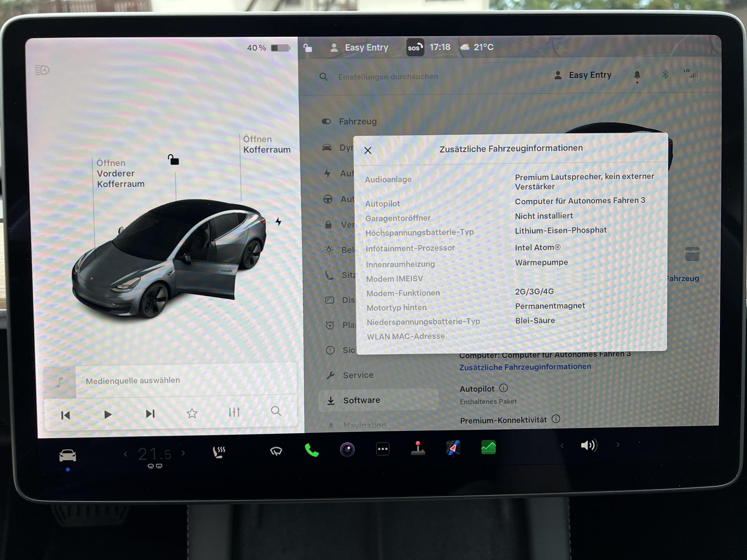Tap the 2G/3G/4G value
Screen dimensions: 747x560
pos(534,291)
